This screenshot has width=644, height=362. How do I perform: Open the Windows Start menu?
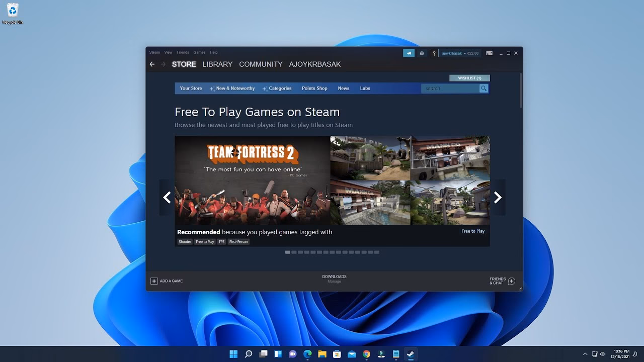tap(233, 354)
